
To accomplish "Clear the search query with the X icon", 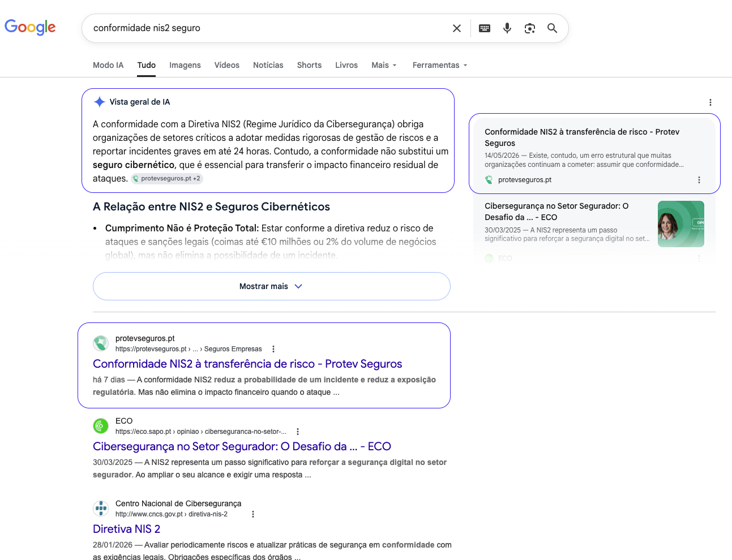I will click(x=457, y=28).
